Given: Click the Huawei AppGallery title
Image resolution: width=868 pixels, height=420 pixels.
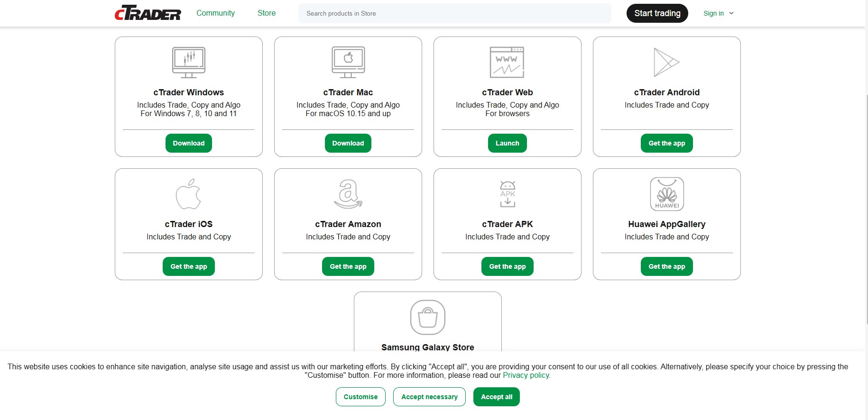Looking at the screenshot, I should tap(667, 224).
